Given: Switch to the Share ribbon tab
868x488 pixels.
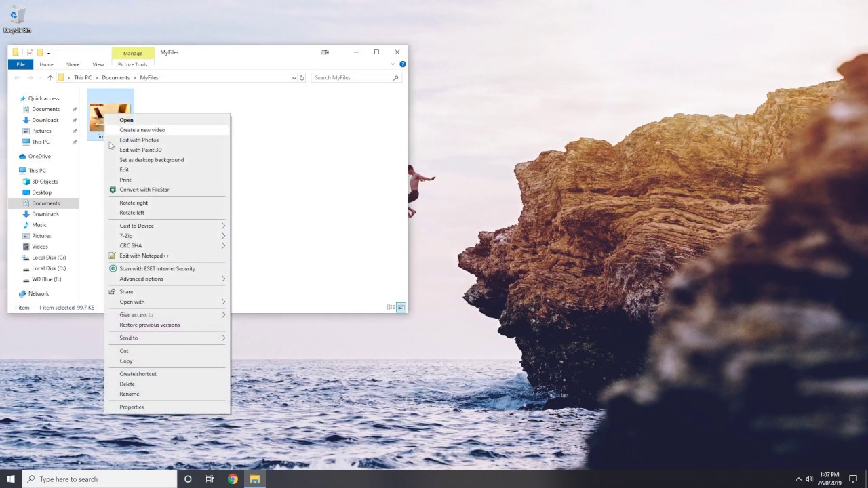Looking at the screenshot, I should click(73, 64).
